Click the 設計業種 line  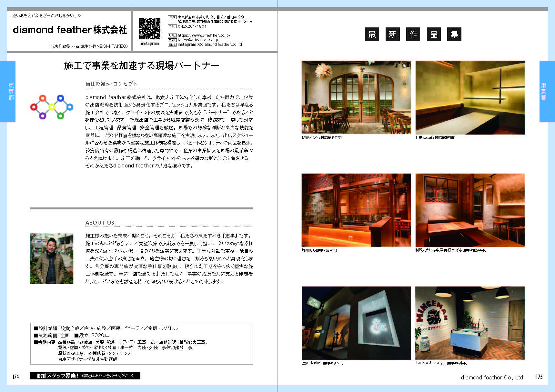pos(106,328)
